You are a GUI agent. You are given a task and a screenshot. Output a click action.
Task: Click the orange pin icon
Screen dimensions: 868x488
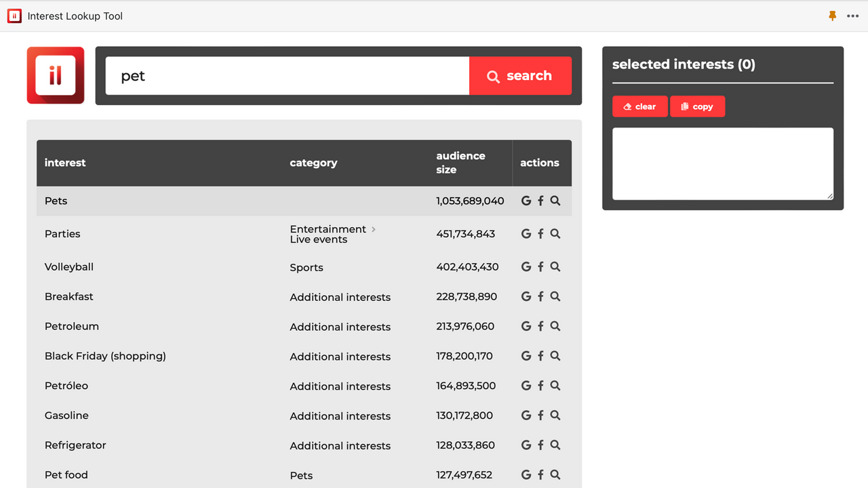[x=832, y=16]
